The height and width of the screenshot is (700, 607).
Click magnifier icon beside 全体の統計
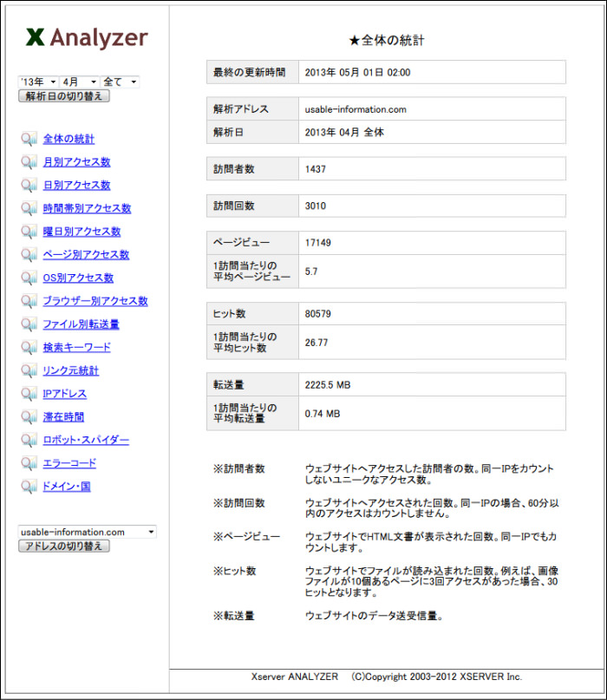coord(29,139)
